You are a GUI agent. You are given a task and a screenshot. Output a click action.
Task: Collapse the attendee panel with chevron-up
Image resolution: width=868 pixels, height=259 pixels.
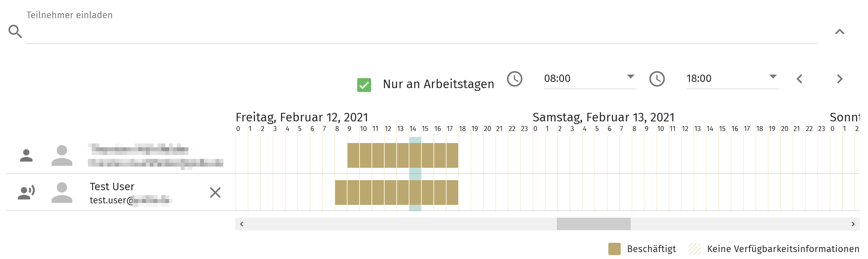(x=839, y=32)
